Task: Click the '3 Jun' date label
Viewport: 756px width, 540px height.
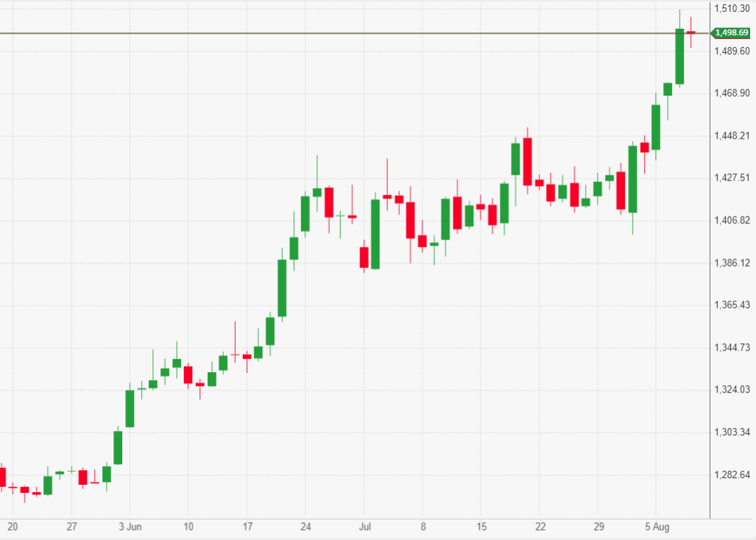Action: coord(130,527)
